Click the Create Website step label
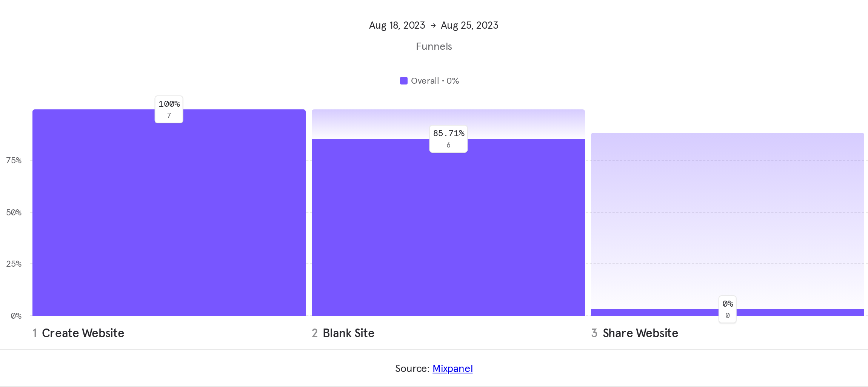 (83, 333)
